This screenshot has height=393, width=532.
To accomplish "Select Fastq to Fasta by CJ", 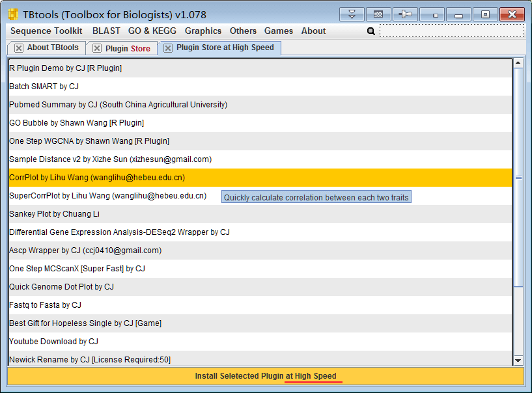I will 260,305.
